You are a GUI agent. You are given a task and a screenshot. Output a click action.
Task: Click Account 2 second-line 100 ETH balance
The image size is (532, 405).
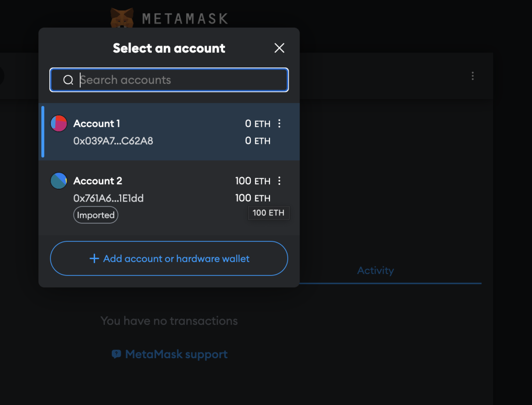coord(253,198)
